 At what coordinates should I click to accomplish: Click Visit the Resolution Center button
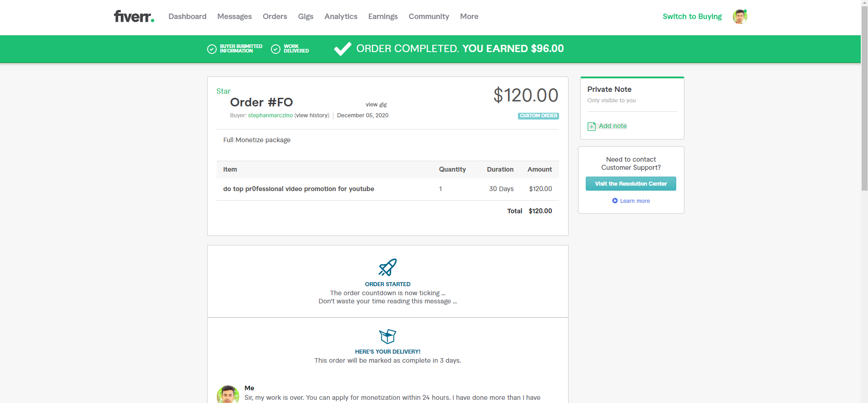tap(631, 183)
